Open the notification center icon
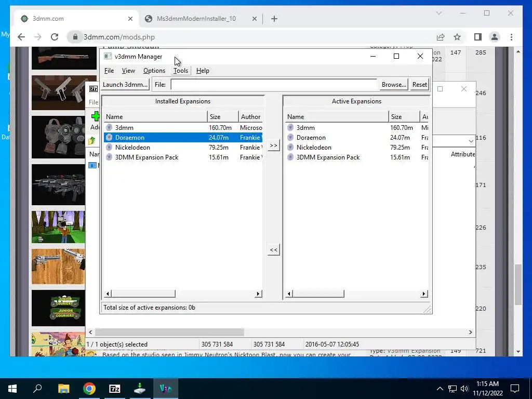532x399 pixels. [x=515, y=389]
